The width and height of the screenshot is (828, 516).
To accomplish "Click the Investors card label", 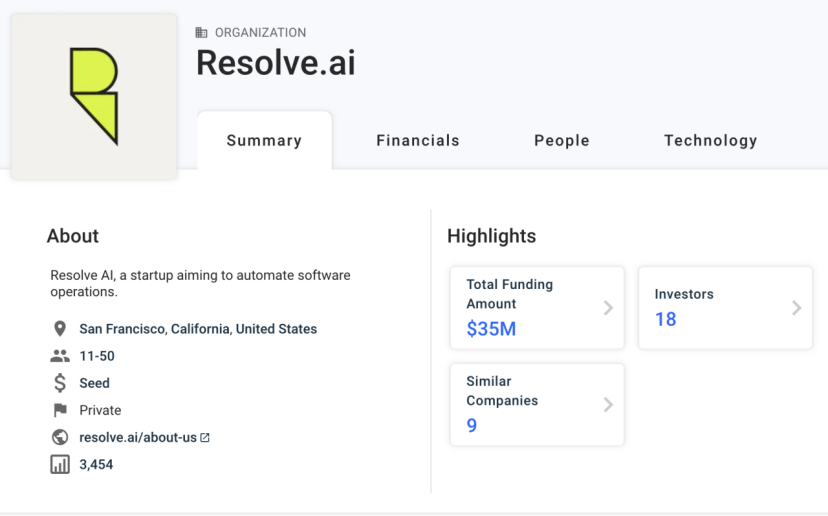I will (684, 294).
